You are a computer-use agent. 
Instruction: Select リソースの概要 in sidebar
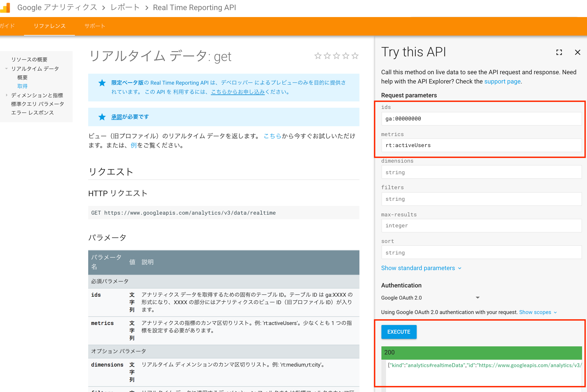coord(29,60)
